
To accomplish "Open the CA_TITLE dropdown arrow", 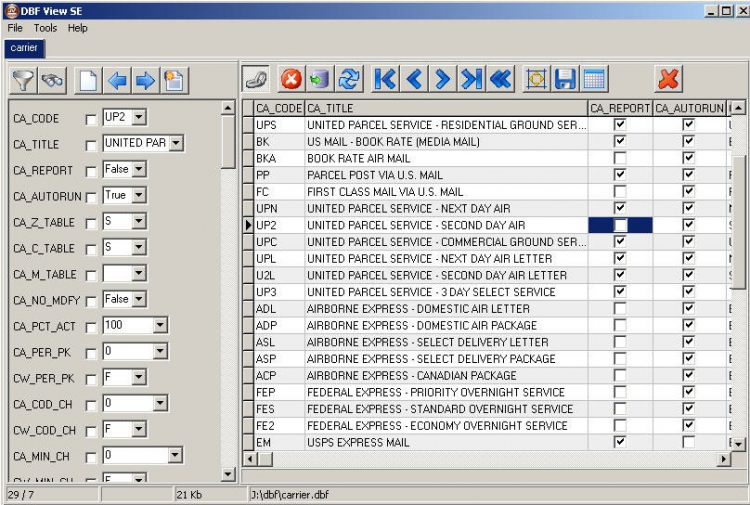I will coord(176,143).
